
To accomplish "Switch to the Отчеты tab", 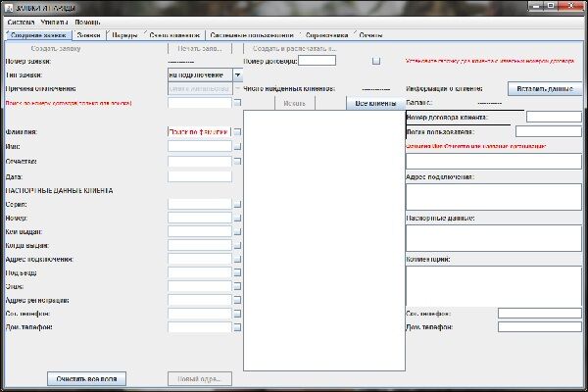I will click(370, 35).
